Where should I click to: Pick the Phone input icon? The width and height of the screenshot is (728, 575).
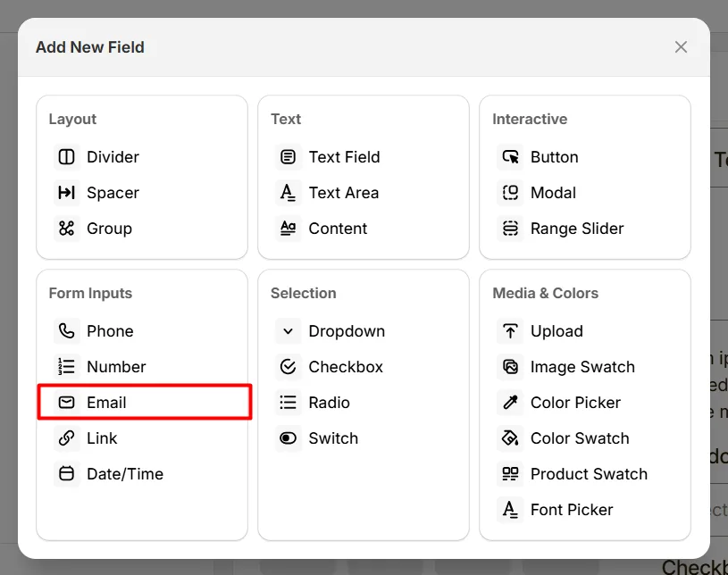[x=66, y=331]
